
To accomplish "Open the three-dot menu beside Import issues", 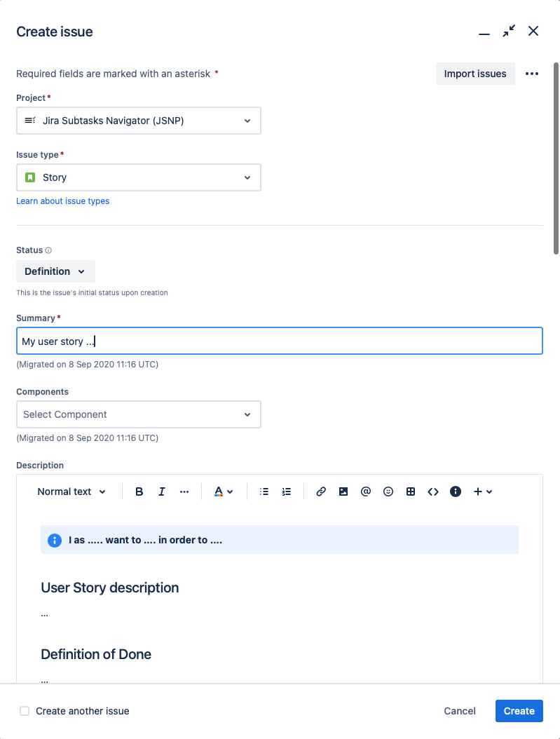I will 532,74.
